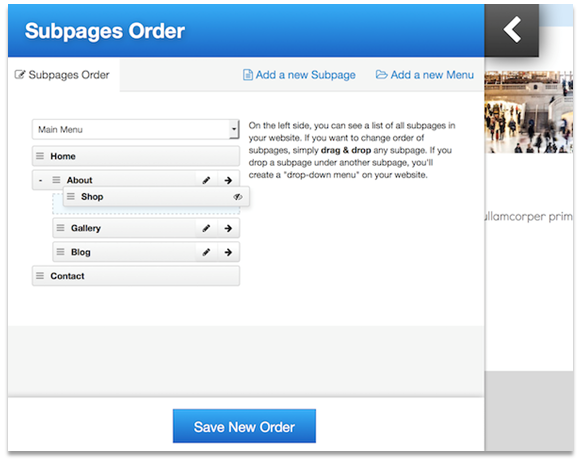Select the Blog subpage item
This screenshot has height=463, width=581.
pyautogui.click(x=146, y=252)
